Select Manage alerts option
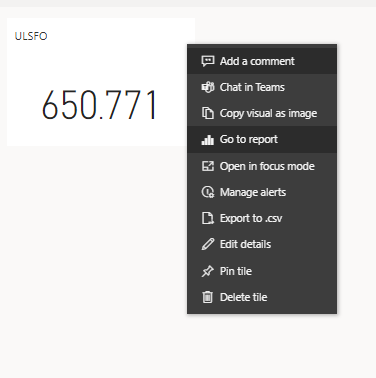Screen dimensions: 376x378 [x=262, y=192]
